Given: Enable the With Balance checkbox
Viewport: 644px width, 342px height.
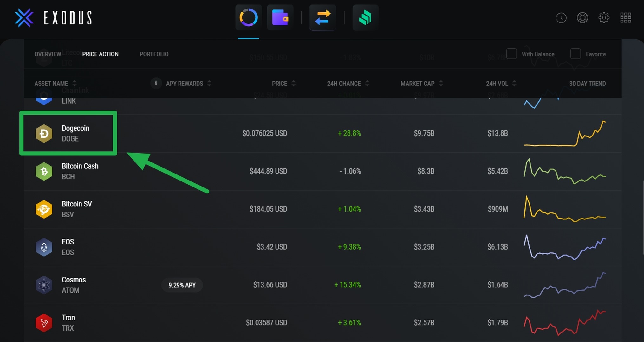Looking at the screenshot, I should [x=511, y=54].
